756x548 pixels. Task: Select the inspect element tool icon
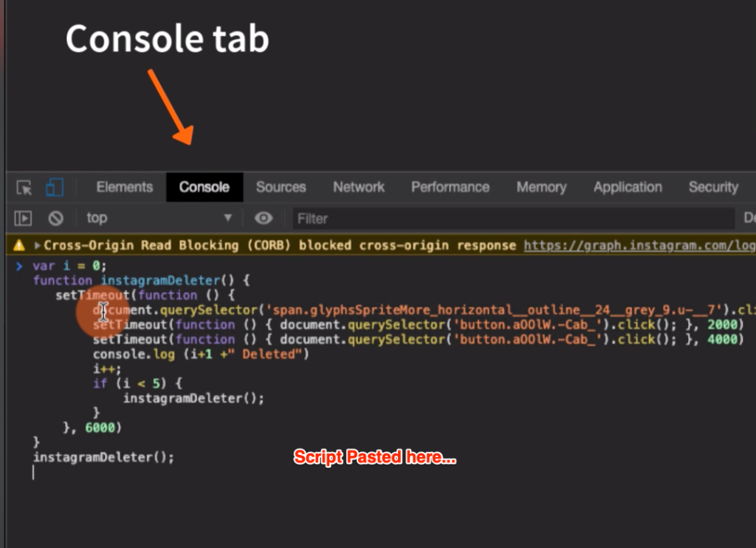24,187
